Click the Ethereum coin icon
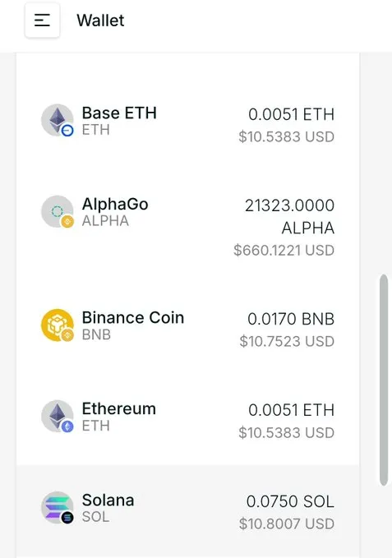Viewport: 392px width, 558px height. tap(58, 416)
